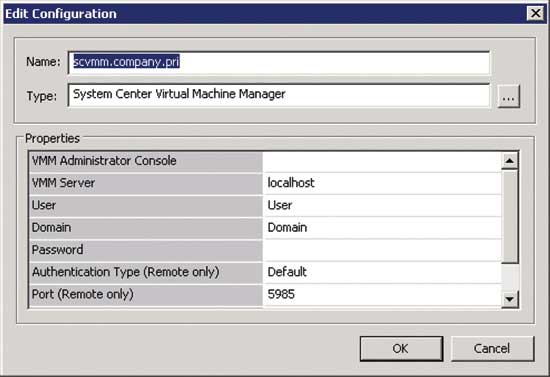Viewport: 550px width, 377px height.
Task: Select the Password property label
Action: pyautogui.click(x=146, y=250)
